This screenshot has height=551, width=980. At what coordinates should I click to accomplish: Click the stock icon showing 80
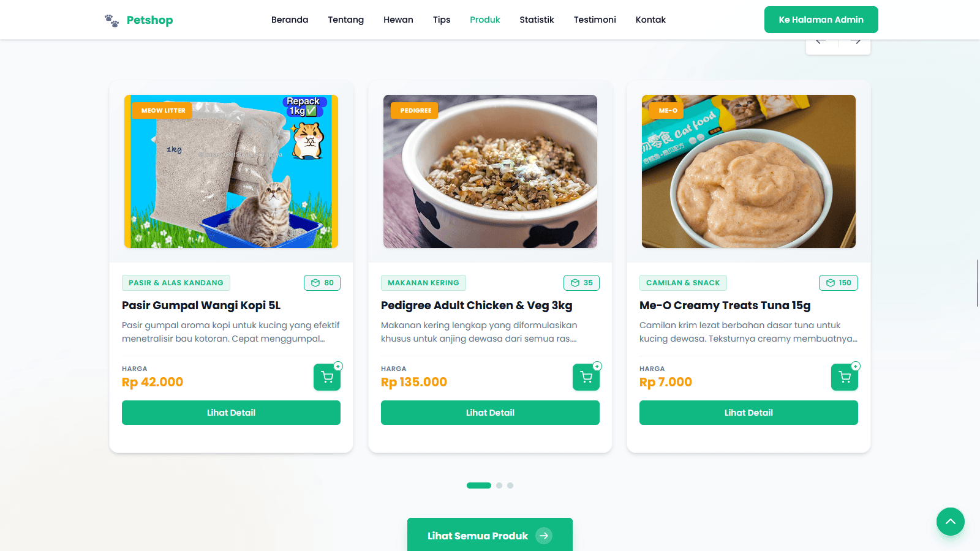tap(315, 283)
